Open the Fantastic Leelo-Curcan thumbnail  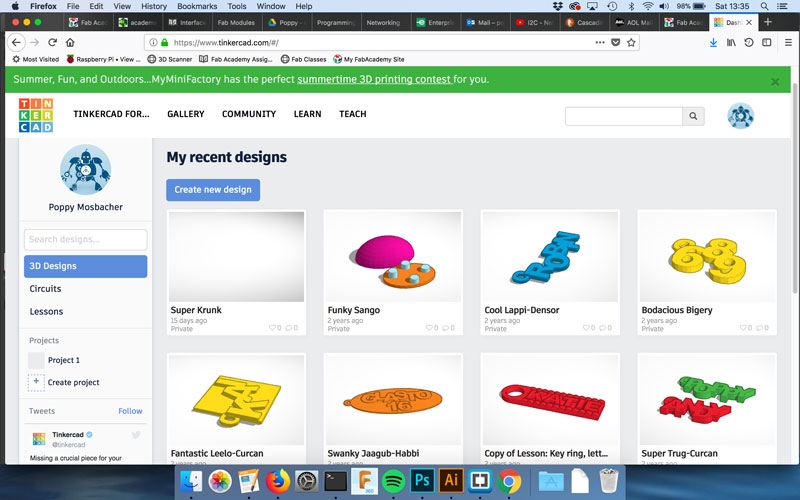click(x=236, y=400)
